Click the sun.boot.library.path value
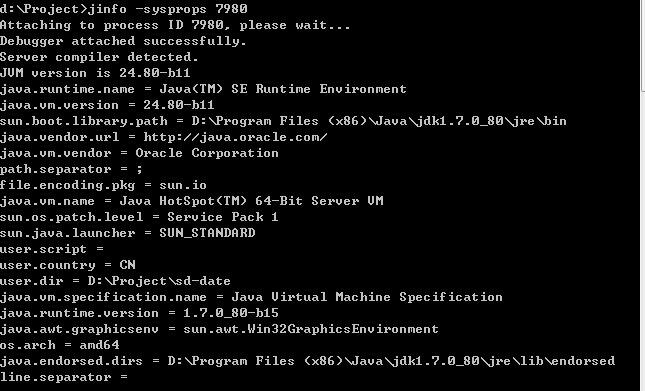The image size is (645, 391). [x=379, y=121]
